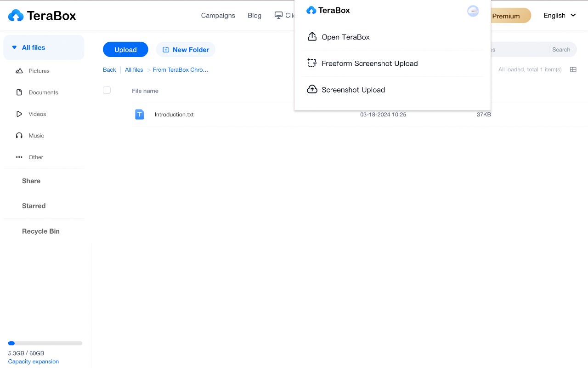Click the Back breadcrumb link
The image size is (588, 368).
click(x=109, y=70)
